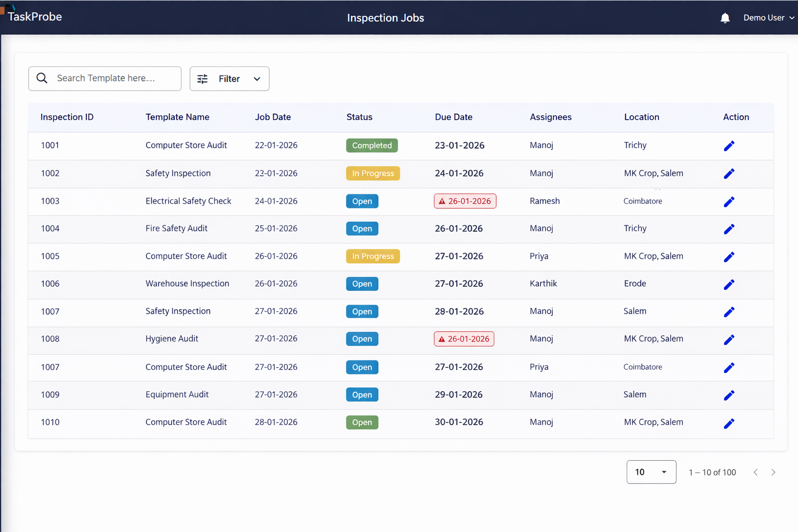The image size is (798, 532).
Task: Edit inspection 1001 using the pencil icon
Action: (x=729, y=146)
